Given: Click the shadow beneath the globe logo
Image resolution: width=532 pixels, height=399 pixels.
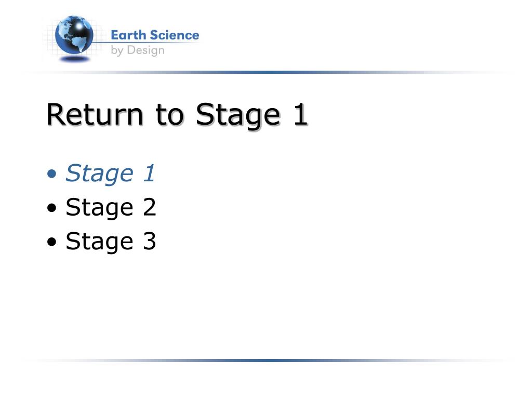Looking at the screenshot, I should coord(74,59).
